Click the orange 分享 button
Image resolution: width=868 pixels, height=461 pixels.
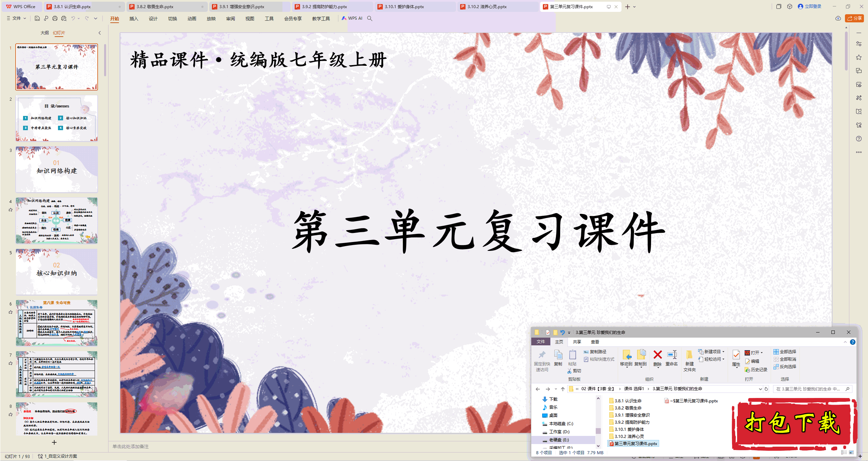pyautogui.click(x=854, y=18)
